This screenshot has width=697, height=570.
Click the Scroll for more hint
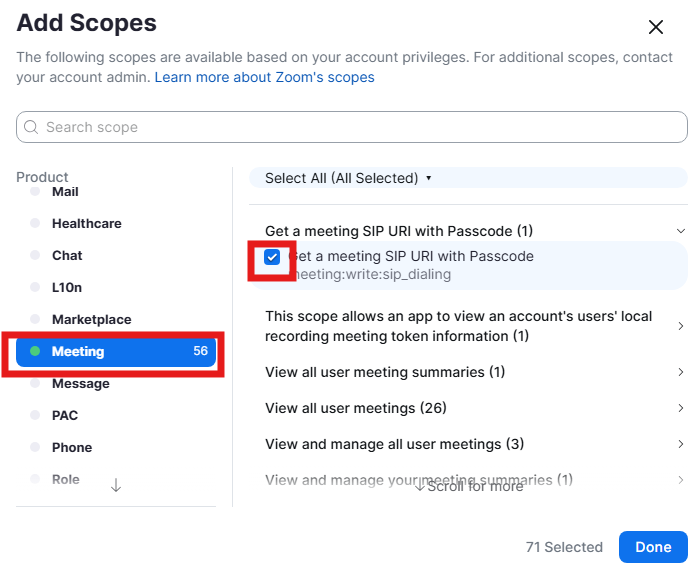tap(469, 487)
